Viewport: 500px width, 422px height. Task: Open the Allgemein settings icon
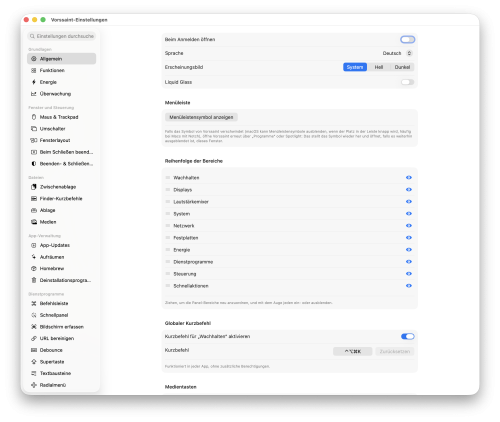coord(34,59)
